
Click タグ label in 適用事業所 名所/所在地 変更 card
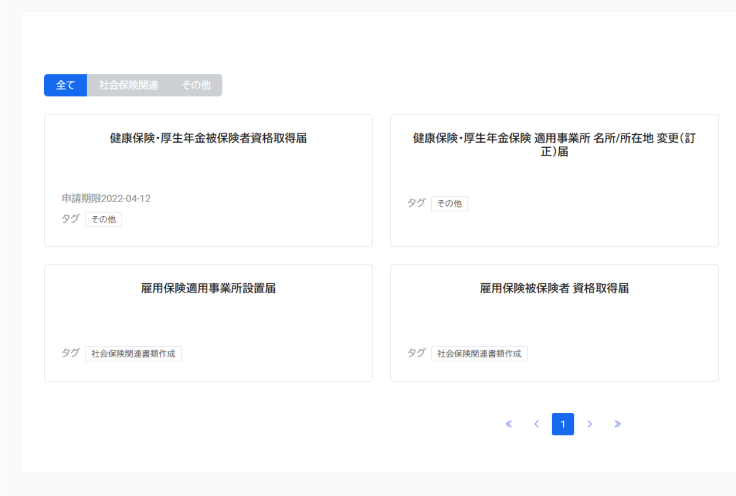416,203
